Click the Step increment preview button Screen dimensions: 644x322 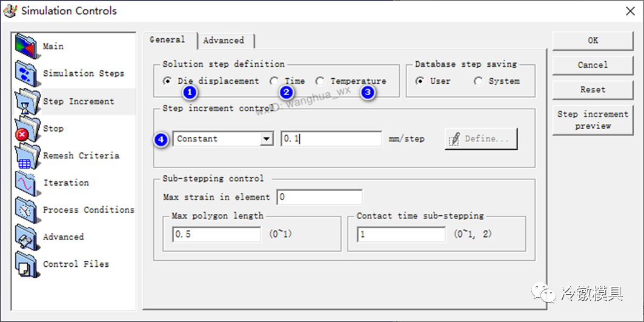coord(593,120)
